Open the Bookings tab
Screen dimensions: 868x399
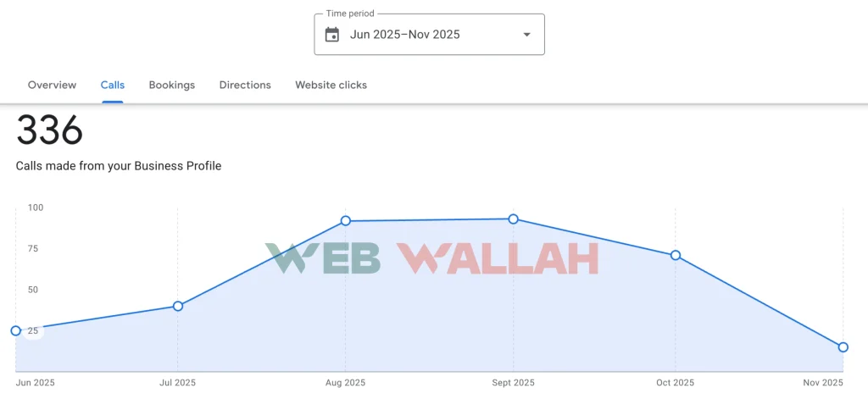tap(172, 85)
